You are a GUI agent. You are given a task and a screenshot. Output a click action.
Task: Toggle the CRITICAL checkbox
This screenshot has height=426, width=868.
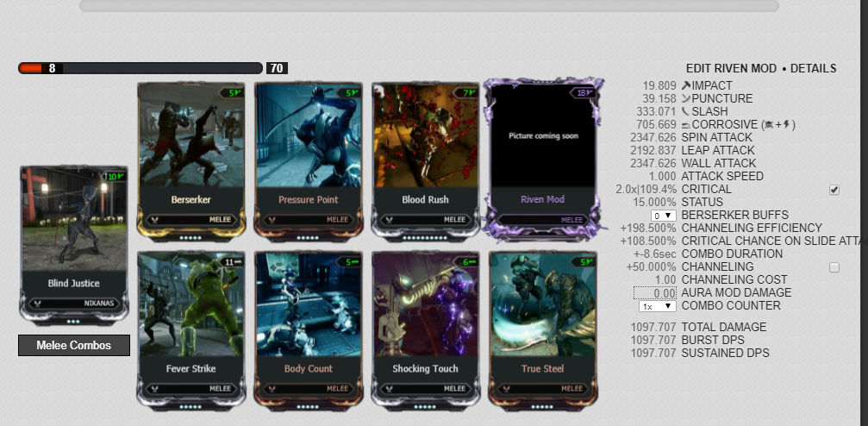834,190
